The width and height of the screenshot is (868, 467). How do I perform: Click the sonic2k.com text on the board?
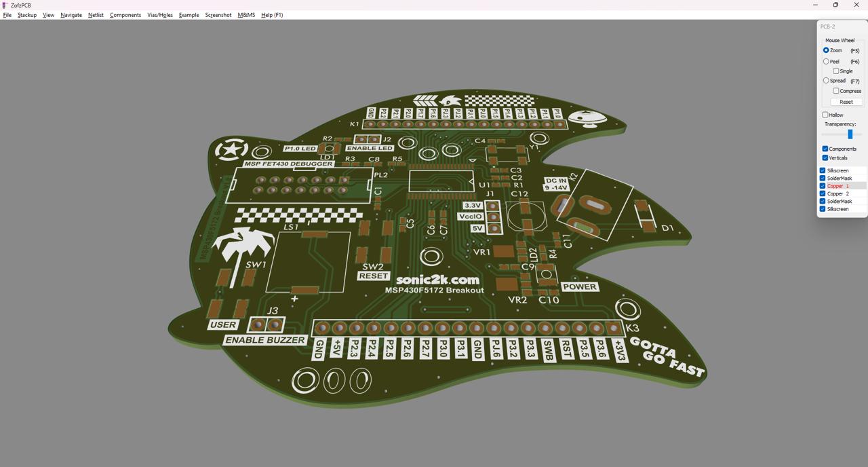[437, 279]
